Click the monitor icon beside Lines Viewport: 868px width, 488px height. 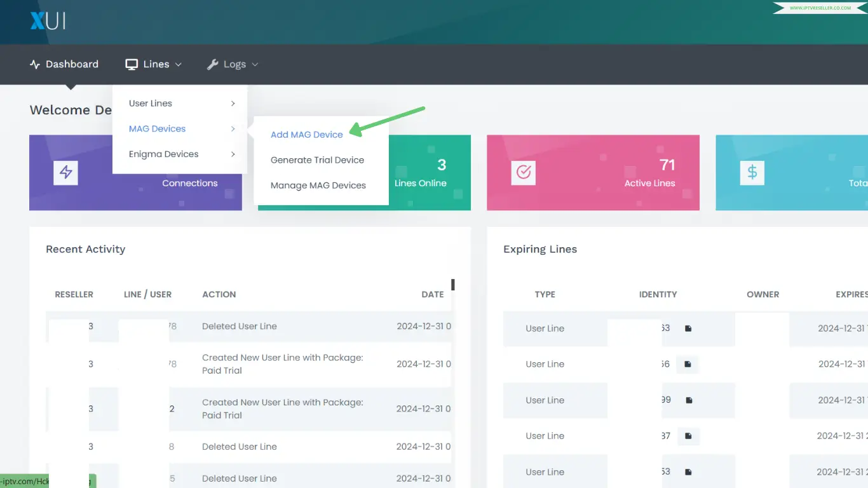point(132,64)
